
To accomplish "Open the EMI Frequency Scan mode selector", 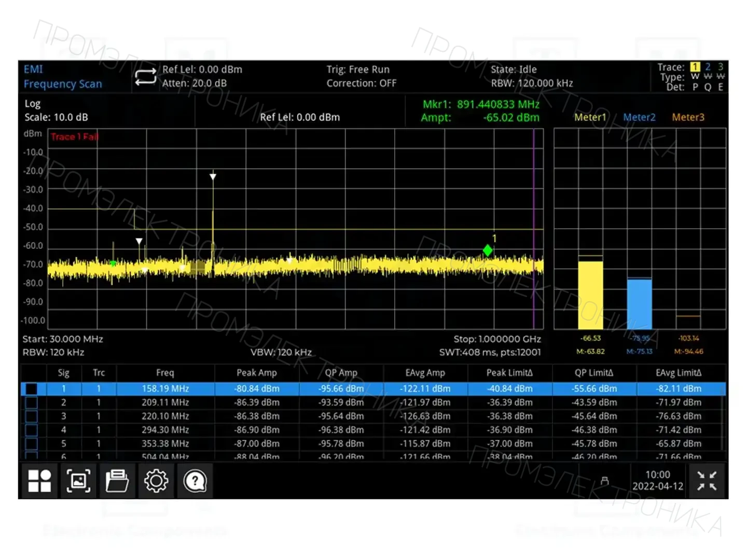I will click(63, 77).
